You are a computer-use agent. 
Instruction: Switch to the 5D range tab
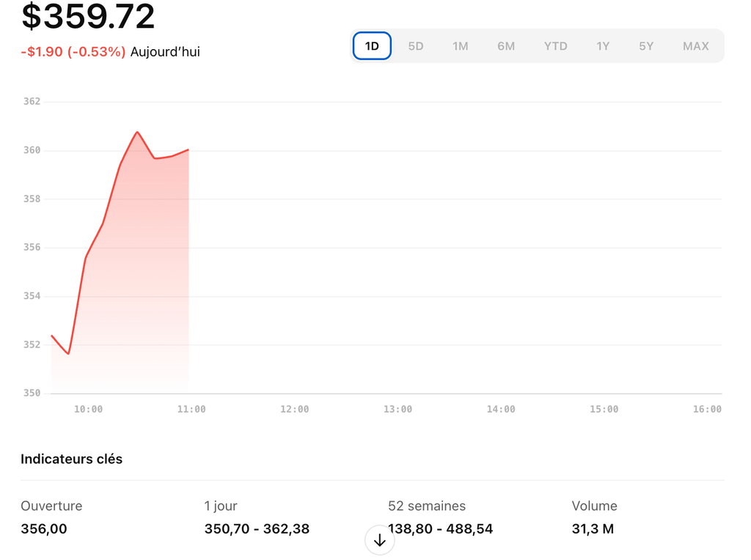click(416, 46)
